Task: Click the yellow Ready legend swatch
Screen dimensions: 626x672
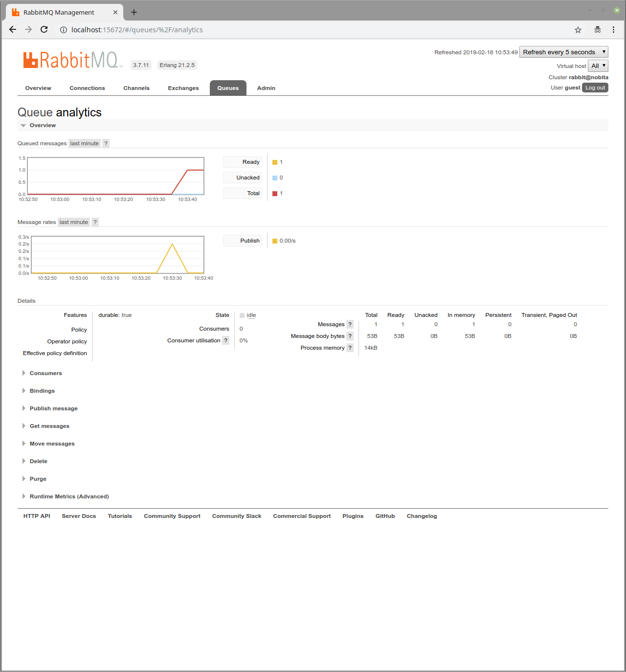Action: pyautogui.click(x=275, y=162)
